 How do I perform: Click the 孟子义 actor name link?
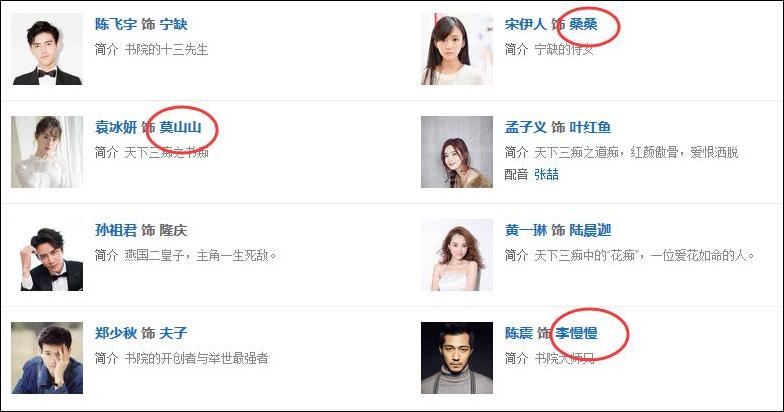526,127
